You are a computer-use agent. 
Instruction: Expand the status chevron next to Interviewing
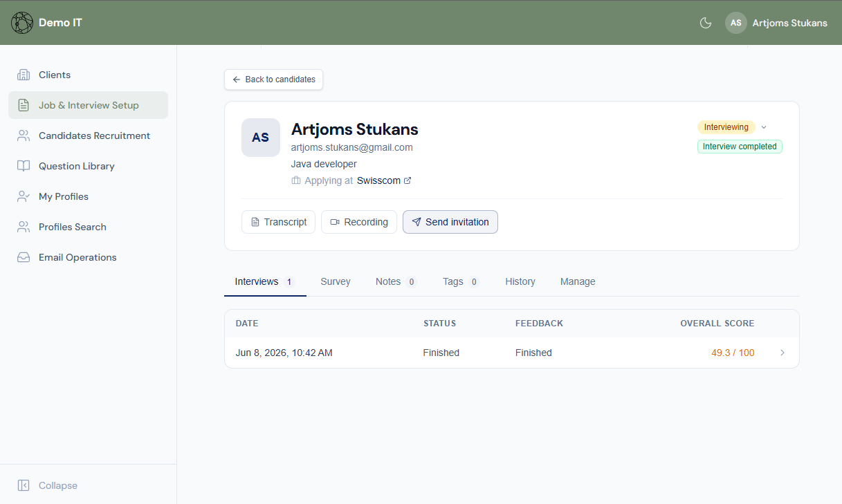tap(764, 127)
